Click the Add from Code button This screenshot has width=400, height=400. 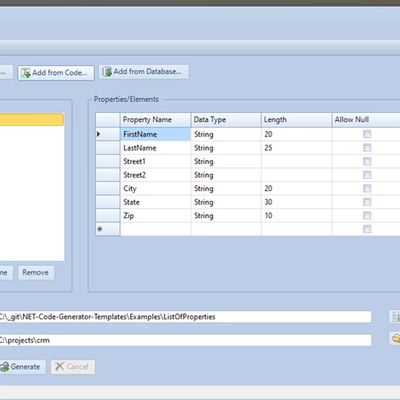tap(56, 72)
